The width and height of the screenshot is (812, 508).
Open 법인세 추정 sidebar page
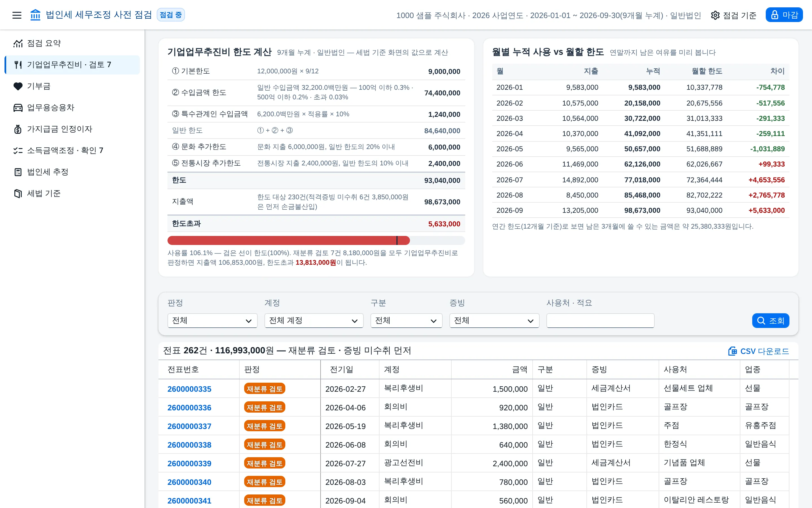(x=72, y=172)
